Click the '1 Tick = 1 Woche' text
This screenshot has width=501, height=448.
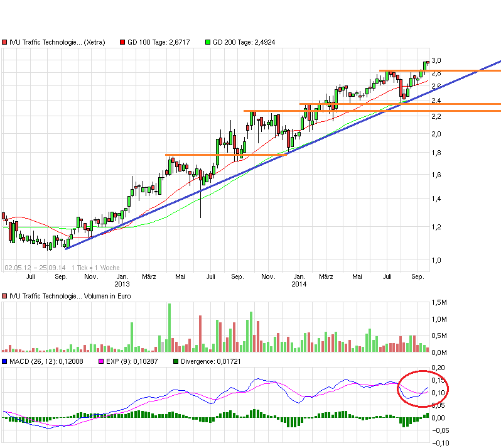[95, 268]
